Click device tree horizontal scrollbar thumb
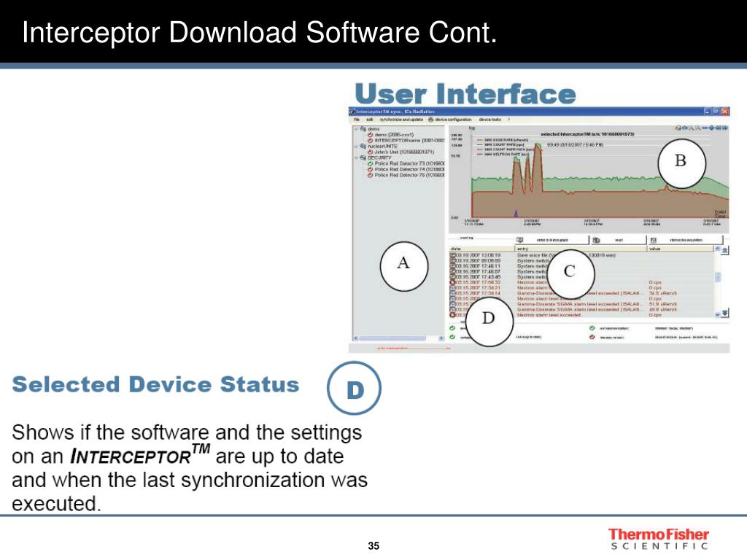Image resolution: width=747 pixels, height=560 pixels. coord(393,338)
